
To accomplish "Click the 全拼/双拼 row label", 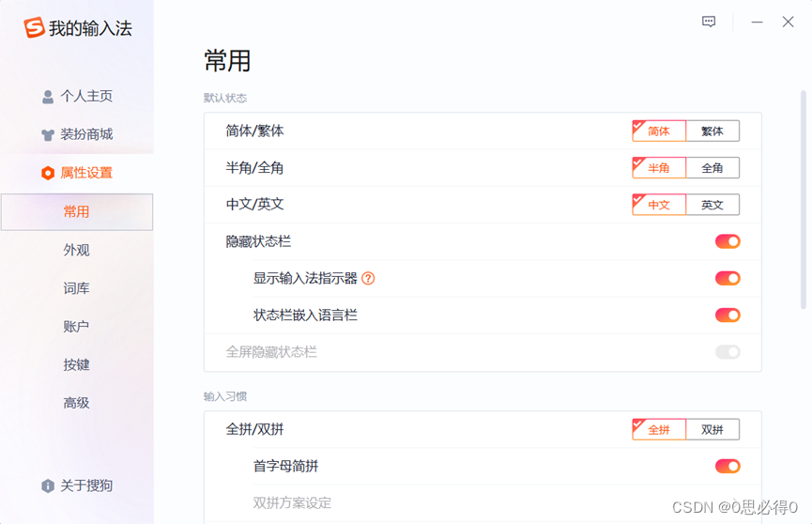I will (x=254, y=429).
